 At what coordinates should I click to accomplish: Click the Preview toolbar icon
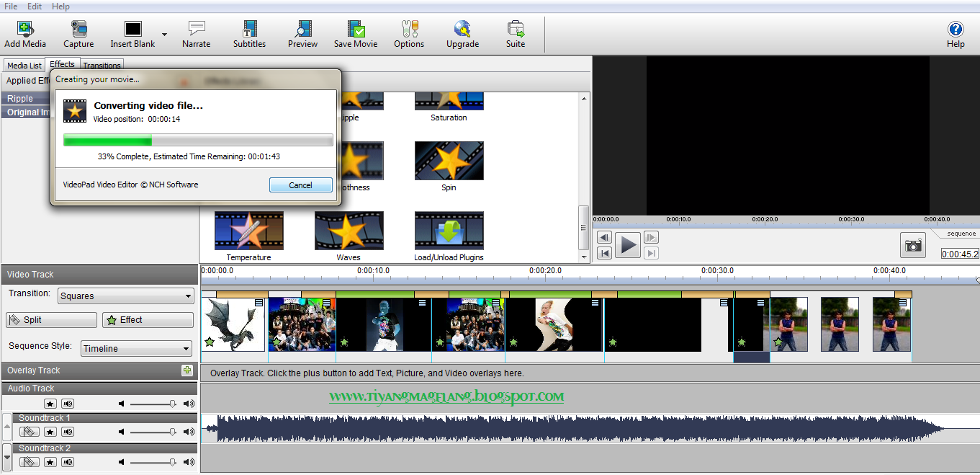[302, 34]
